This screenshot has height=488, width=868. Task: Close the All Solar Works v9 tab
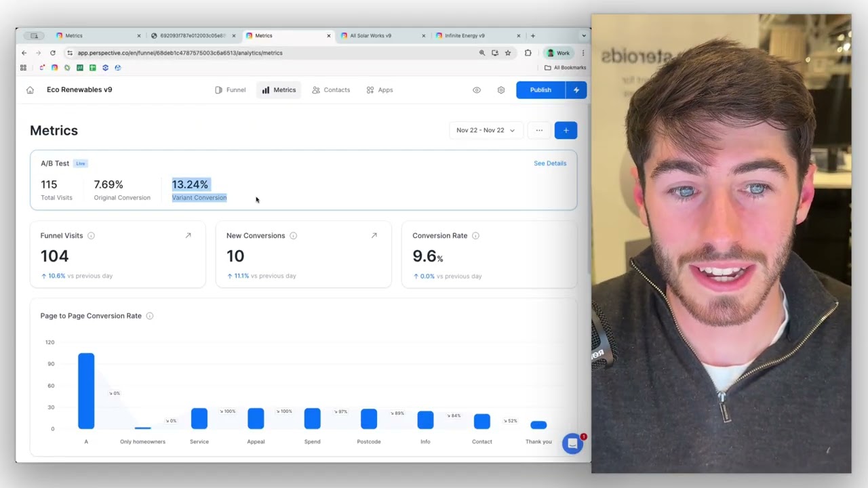point(424,36)
